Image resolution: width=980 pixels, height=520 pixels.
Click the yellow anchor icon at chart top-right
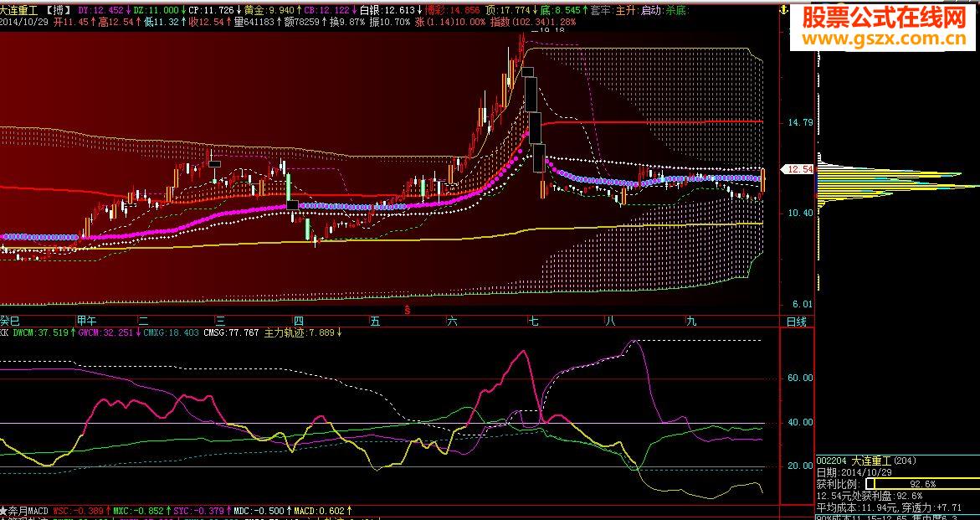[x=782, y=9]
